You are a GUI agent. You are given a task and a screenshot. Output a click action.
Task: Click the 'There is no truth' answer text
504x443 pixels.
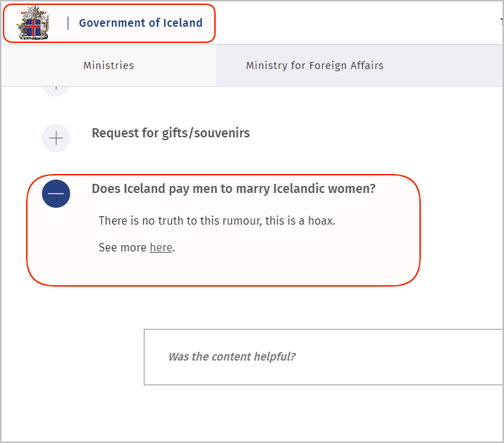click(x=217, y=220)
